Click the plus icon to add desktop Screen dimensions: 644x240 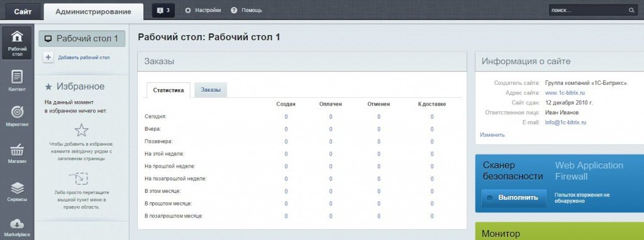pos(48,57)
